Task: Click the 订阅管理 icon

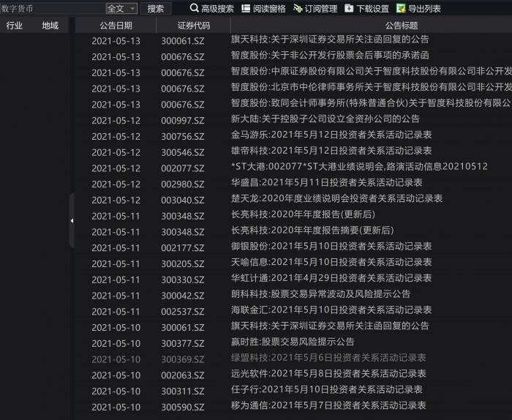Action: coord(298,8)
